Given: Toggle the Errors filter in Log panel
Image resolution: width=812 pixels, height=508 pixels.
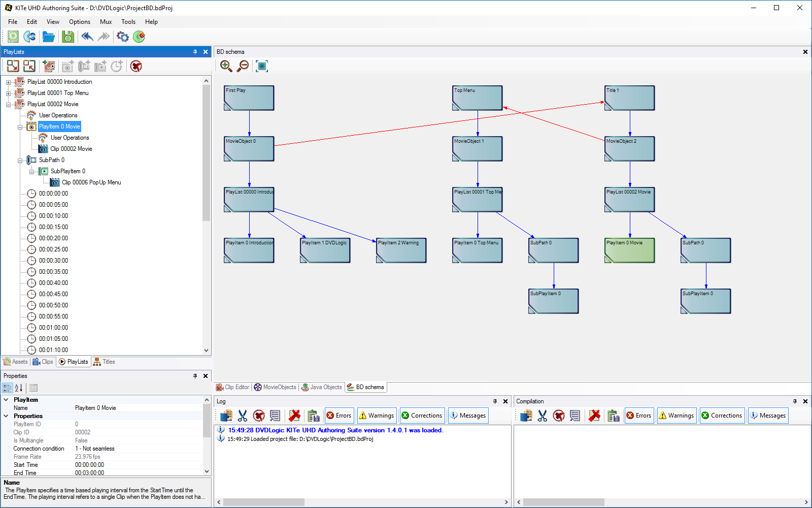Looking at the screenshot, I should pyautogui.click(x=339, y=416).
